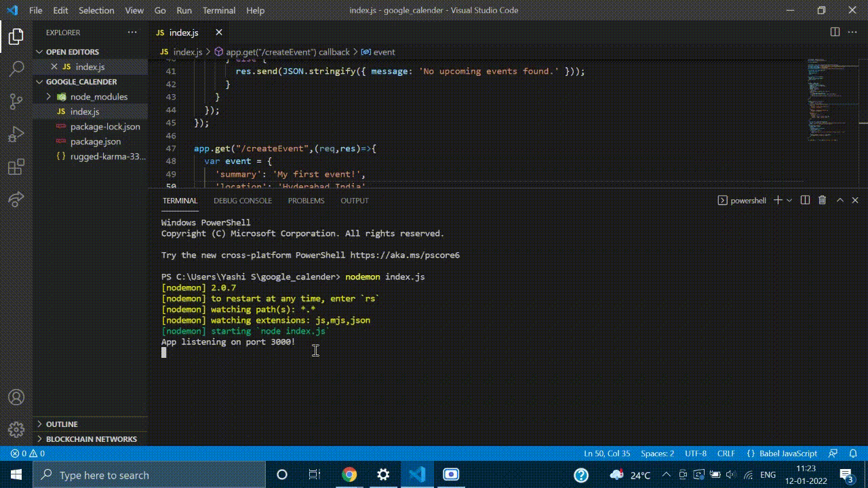
Task: Open package.json in the explorer
Action: 95,142
